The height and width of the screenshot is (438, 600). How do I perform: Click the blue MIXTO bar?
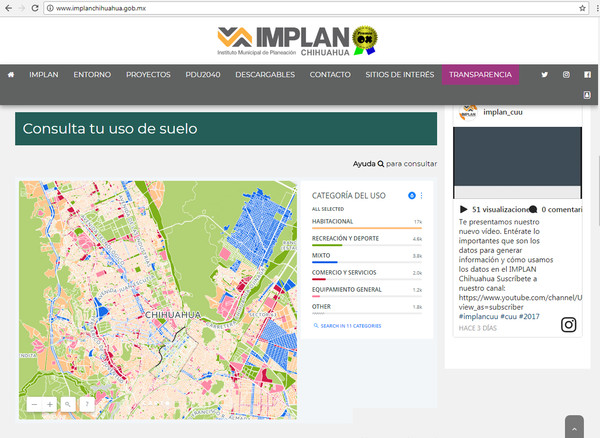(x=324, y=262)
